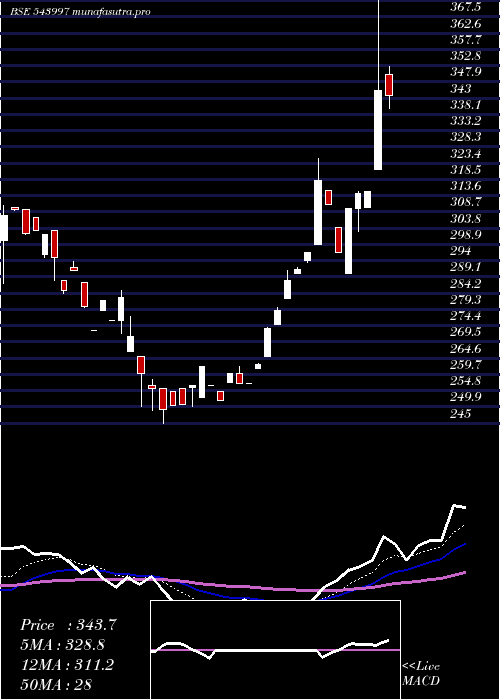Click the 303.8 price axis label
This screenshot has height=700, width=500.
(x=466, y=219)
